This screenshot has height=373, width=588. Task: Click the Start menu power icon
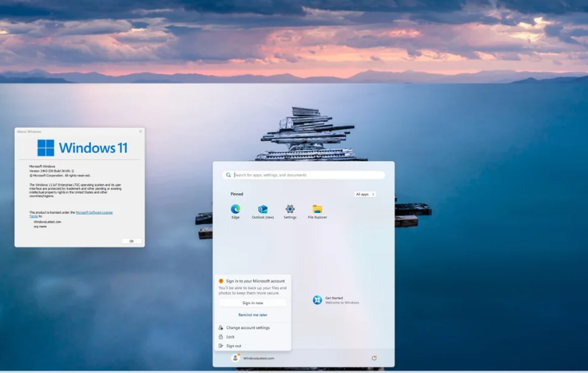click(374, 358)
